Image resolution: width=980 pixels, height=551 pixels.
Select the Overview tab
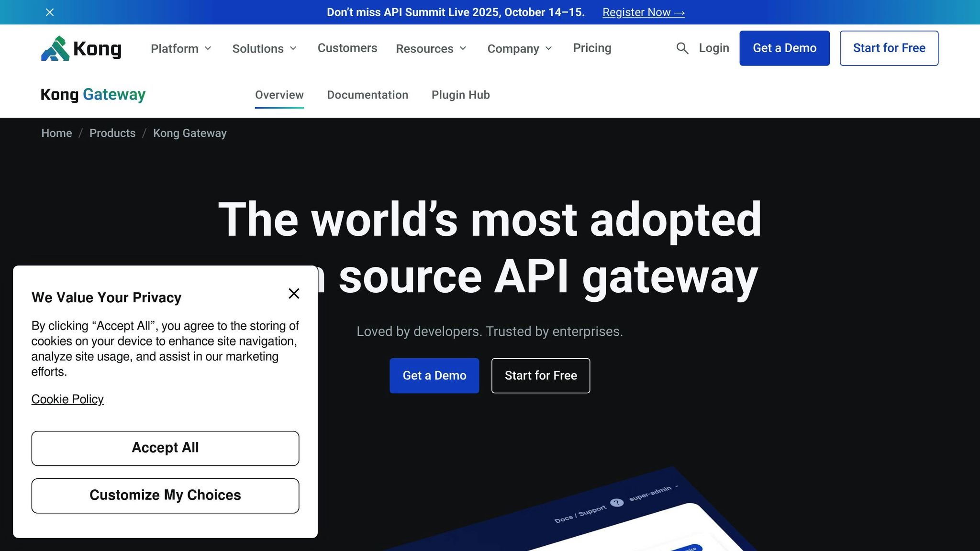coord(279,95)
